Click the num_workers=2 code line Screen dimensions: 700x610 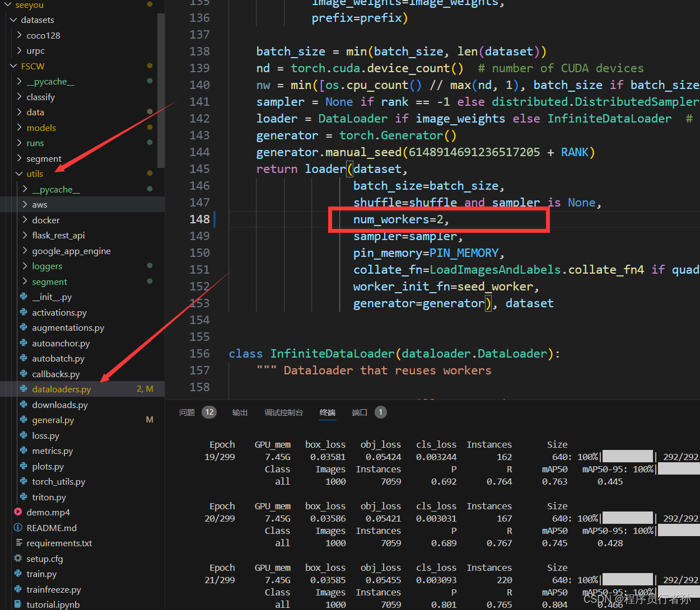tap(401, 219)
